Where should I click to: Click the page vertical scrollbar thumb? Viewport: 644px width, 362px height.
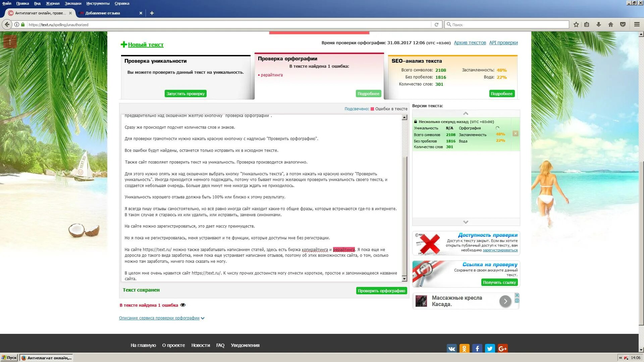coord(641,243)
